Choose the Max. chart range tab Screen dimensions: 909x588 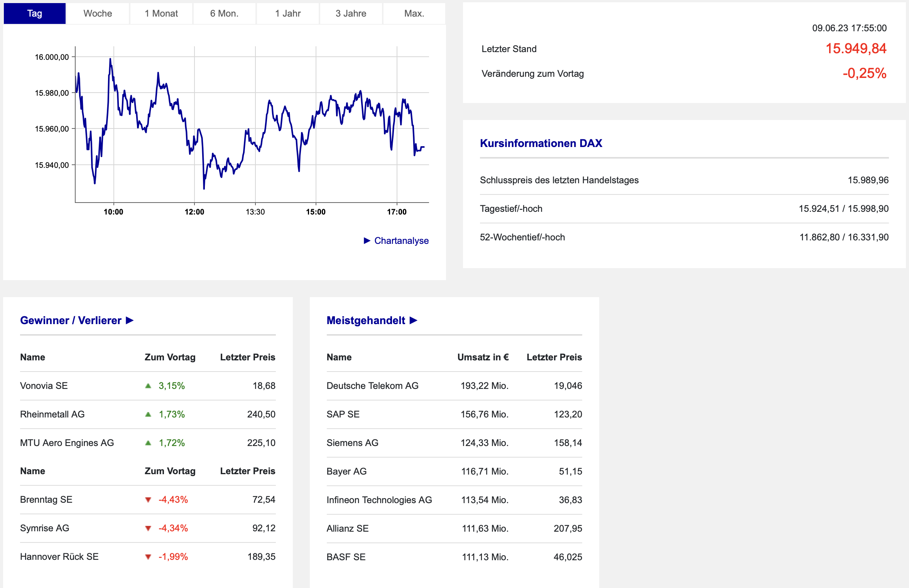tap(414, 14)
